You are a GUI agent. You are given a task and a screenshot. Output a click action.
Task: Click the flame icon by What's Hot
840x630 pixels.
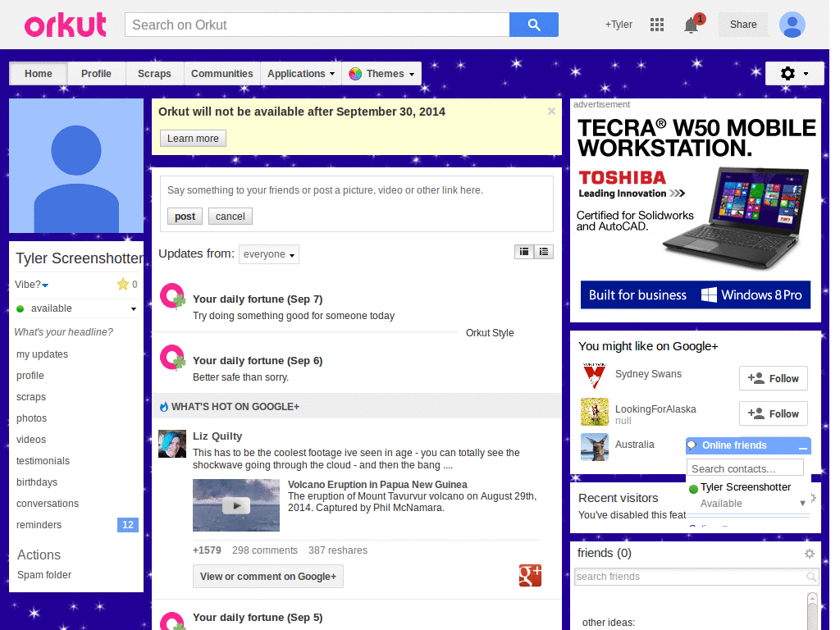(x=164, y=407)
